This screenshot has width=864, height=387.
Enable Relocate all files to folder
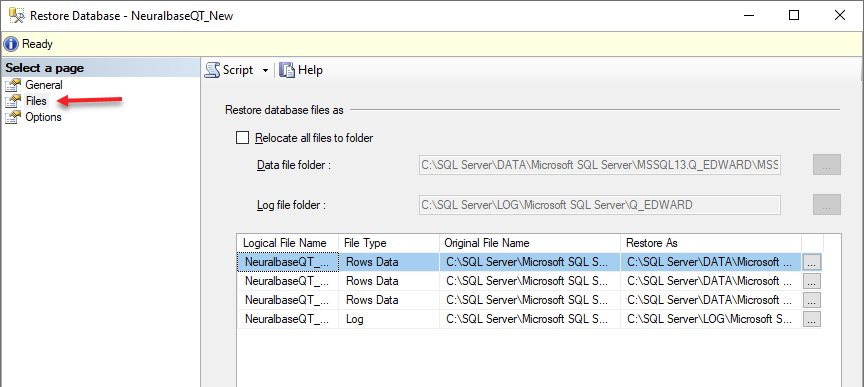pos(242,138)
